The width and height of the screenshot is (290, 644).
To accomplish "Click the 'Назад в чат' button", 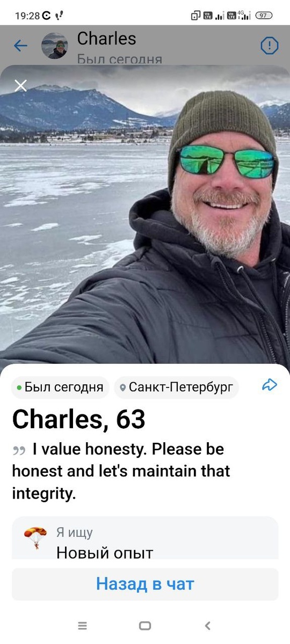I will 145,584.
